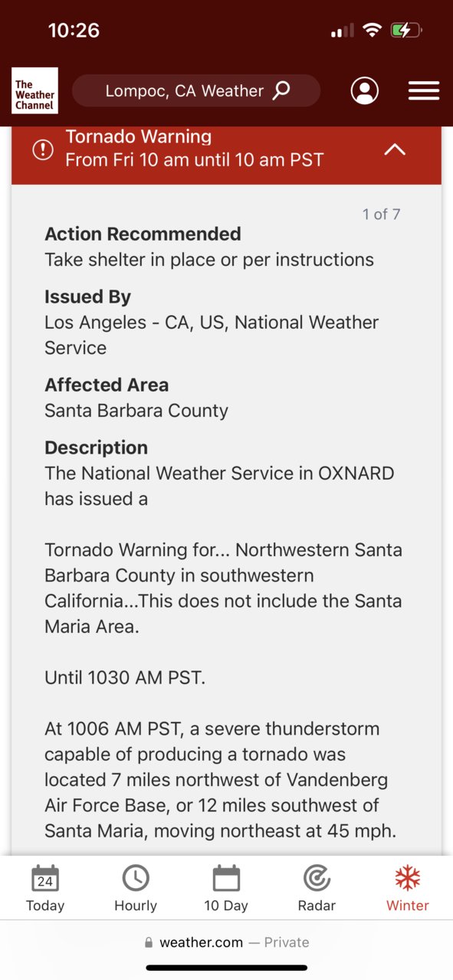The image size is (453, 980).
Task: Open the 10 Day calendar icon
Action: pyautogui.click(x=226, y=878)
